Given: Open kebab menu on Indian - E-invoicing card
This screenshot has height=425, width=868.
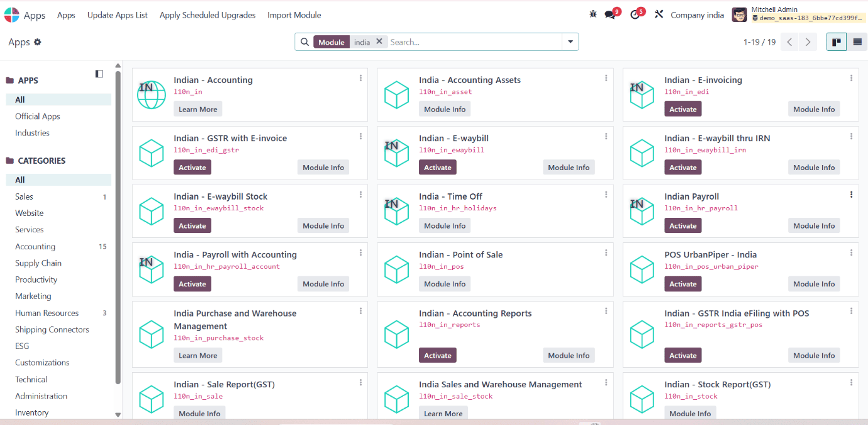Looking at the screenshot, I should pyautogui.click(x=851, y=78).
